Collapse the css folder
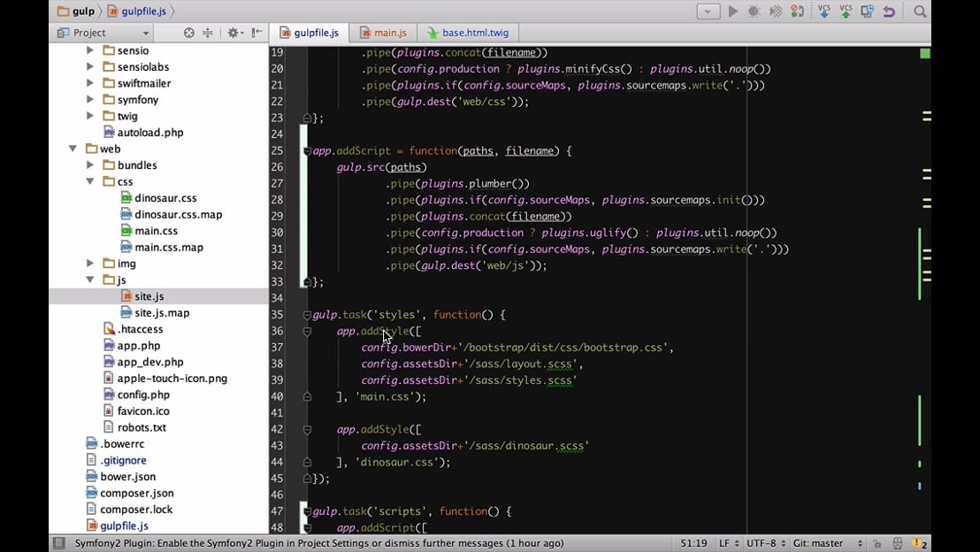This screenshot has width=980, height=552. click(x=90, y=181)
